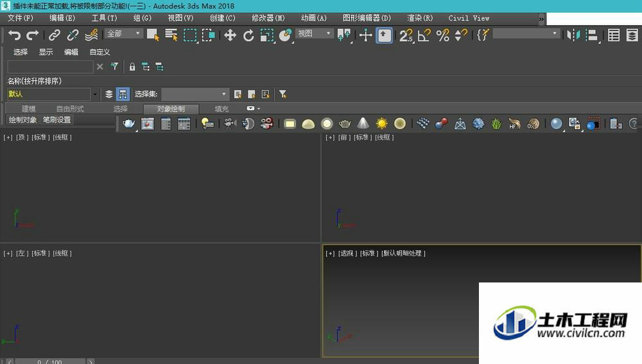Click the Use Pivot Point Center icon
Screen dimensions: 642x364
click(x=343, y=35)
